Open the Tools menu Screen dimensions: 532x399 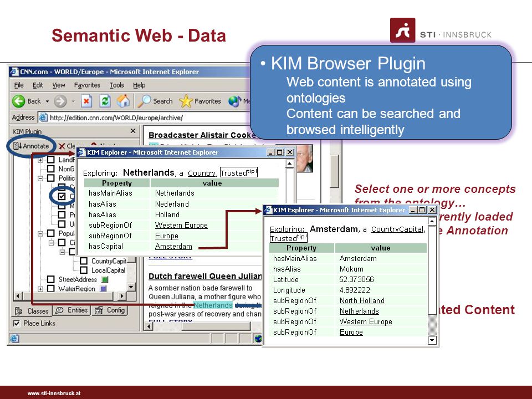tap(117, 85)
